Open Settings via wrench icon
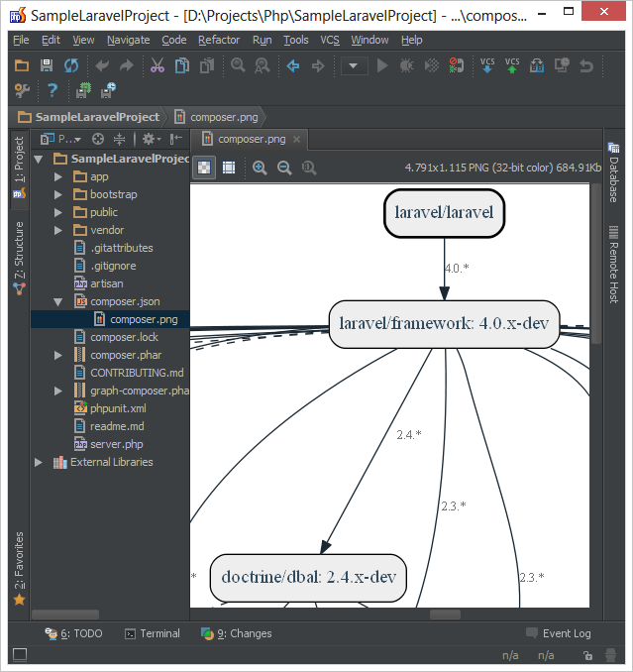 tap(22, 90)
